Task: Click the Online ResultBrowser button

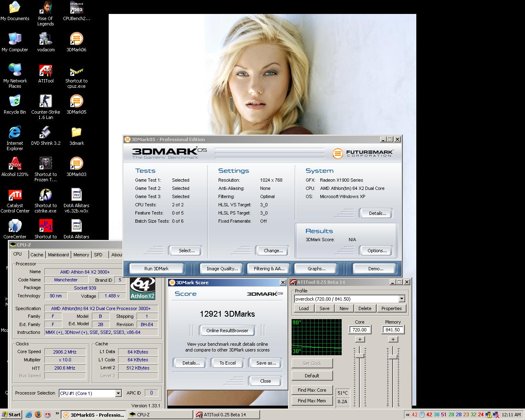Action: pos(227,331)
